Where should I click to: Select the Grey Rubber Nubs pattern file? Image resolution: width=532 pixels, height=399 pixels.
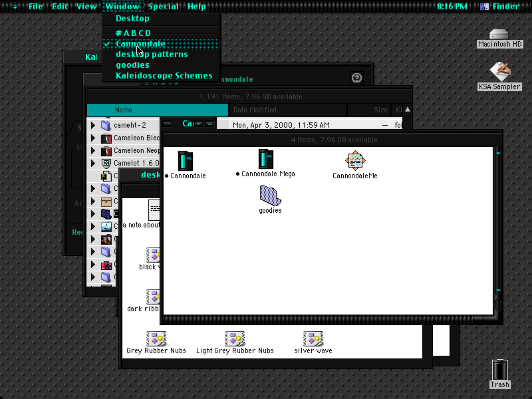[156, 338]
